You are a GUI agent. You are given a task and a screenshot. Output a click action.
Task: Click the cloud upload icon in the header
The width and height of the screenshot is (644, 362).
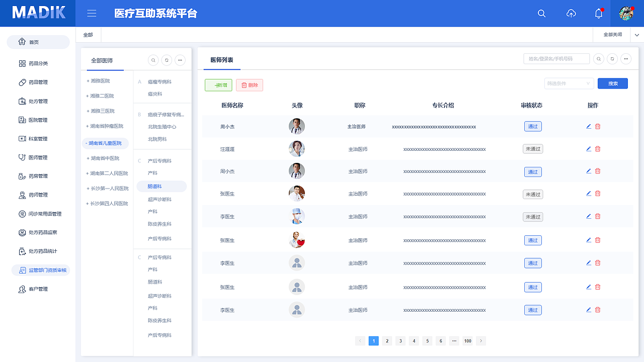pyautogui.click(x=571, y=14)
